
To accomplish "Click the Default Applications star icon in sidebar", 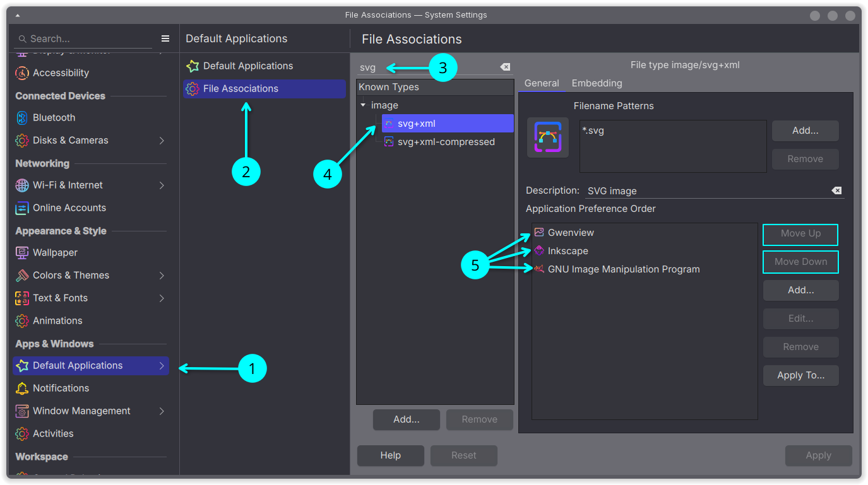I will coord(22,366).
